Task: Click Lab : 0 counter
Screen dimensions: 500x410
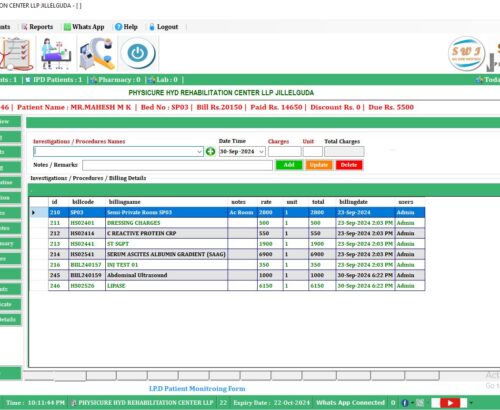Action: click(163, 80)
